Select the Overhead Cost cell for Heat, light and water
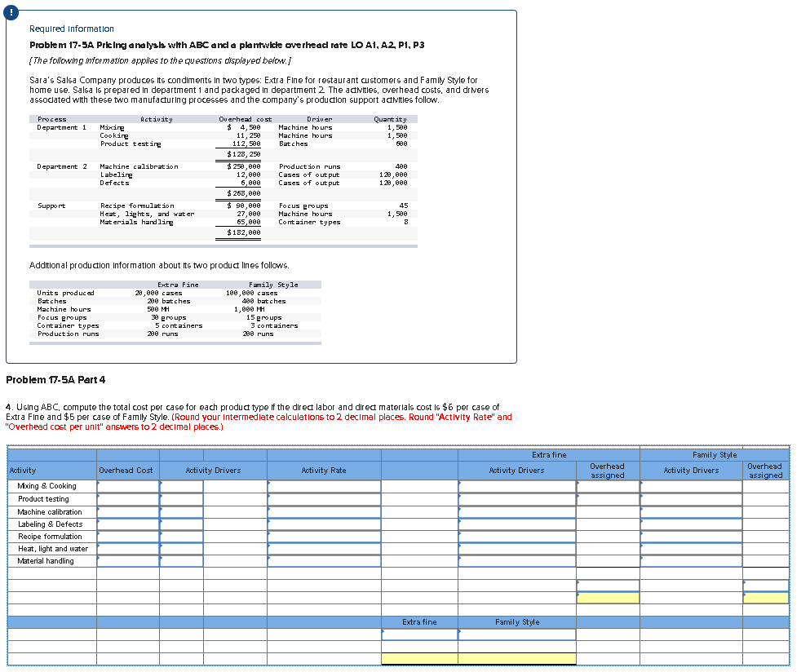The width and height of the screenshot is (810, 672). pos(126,548)
